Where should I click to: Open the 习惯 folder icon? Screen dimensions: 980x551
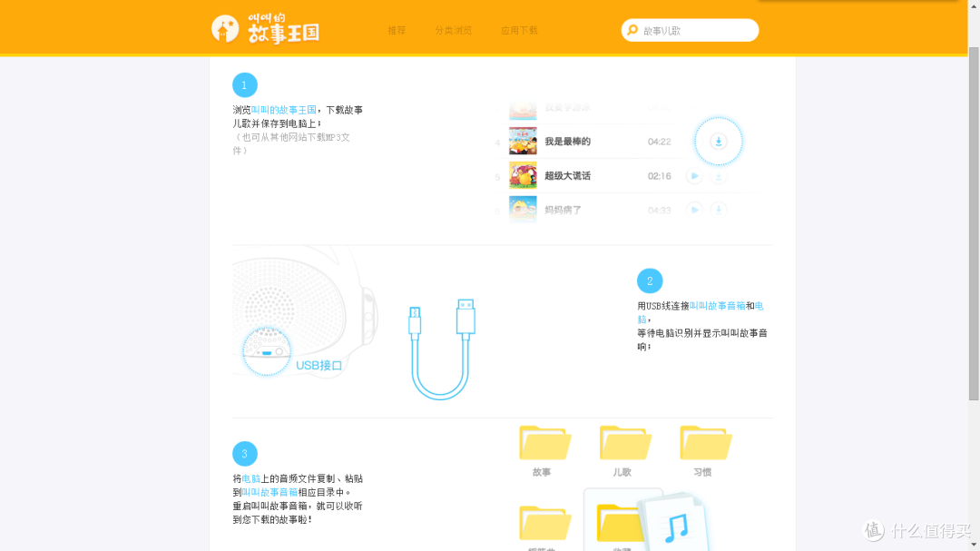point(706,443)
